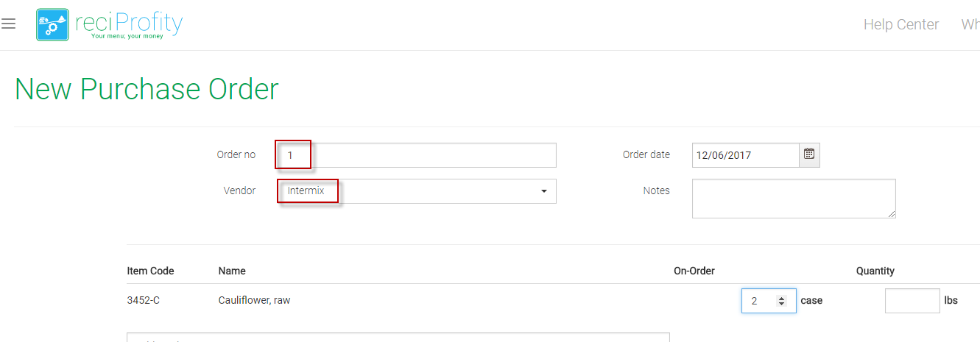
Task: Select the Cauliflower, raw item name
Action: pyautogui.click(x=254, y=300)
